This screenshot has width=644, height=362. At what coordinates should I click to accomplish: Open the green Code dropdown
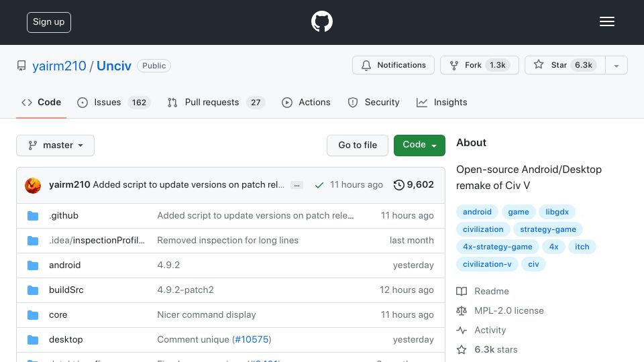click(419, 145)
